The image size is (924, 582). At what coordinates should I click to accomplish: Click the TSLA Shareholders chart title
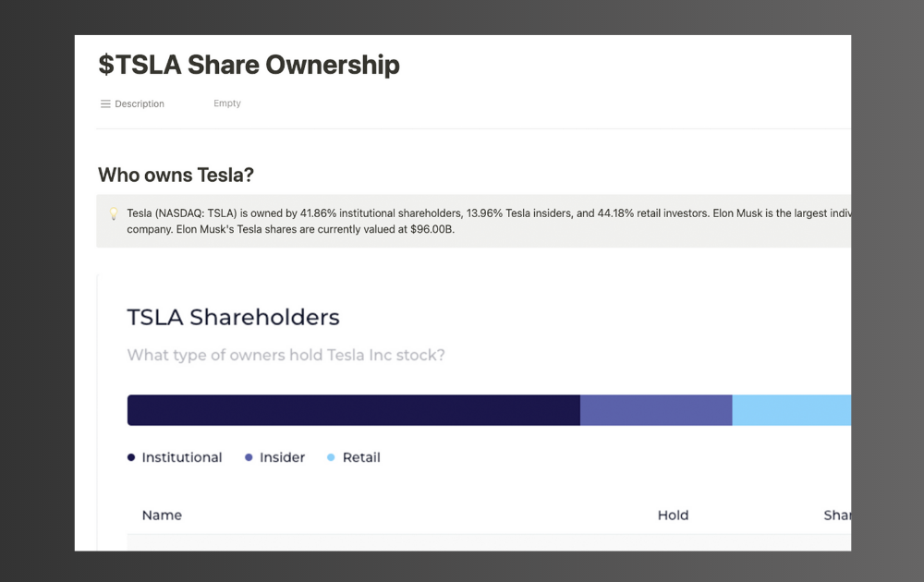coord(233,318)
